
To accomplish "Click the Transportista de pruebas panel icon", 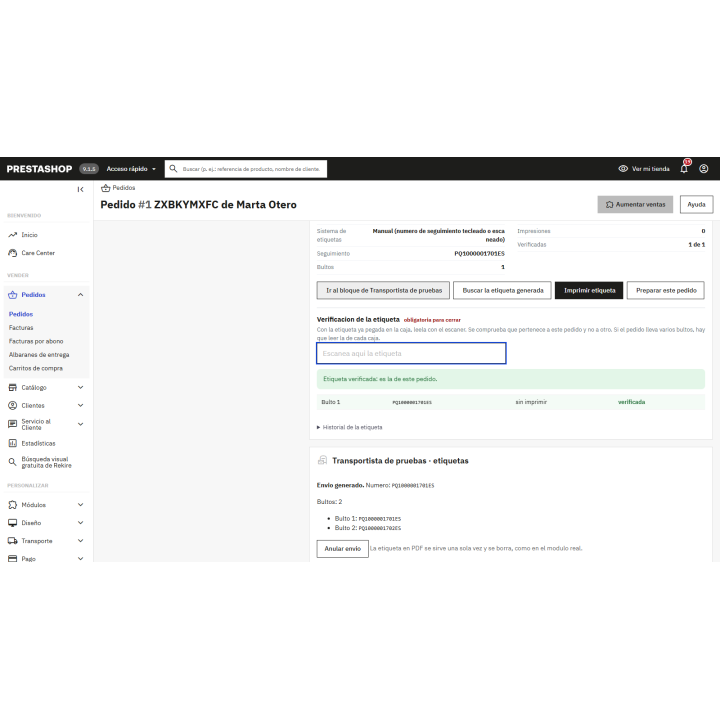I will click(x=323, y=460).
